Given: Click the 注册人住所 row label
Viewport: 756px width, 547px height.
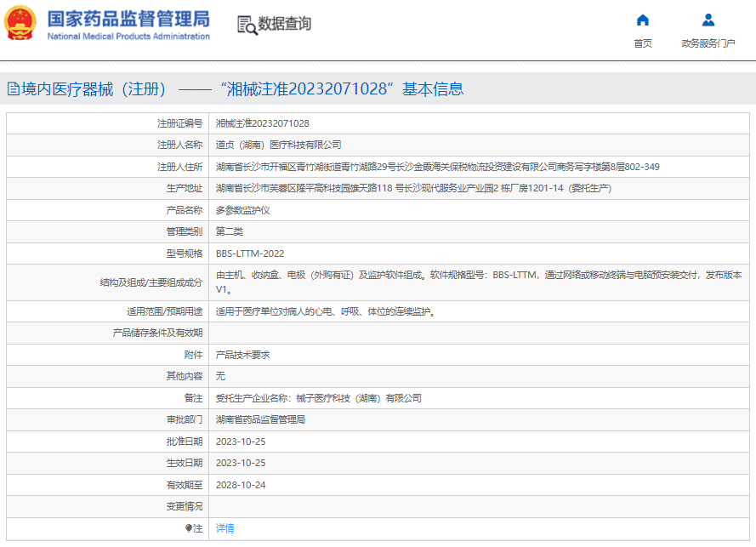Looking at the screenshot, I should click(x=179, y=167).
